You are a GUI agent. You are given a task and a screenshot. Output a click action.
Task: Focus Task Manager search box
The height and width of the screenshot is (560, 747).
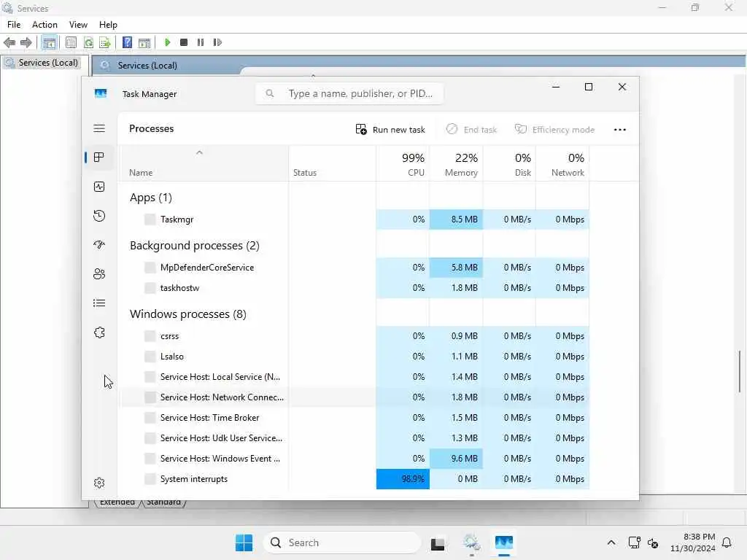point(349,93)
